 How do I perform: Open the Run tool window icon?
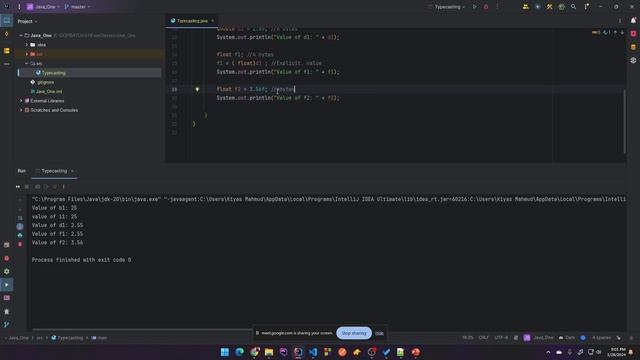tap(7, 285)
